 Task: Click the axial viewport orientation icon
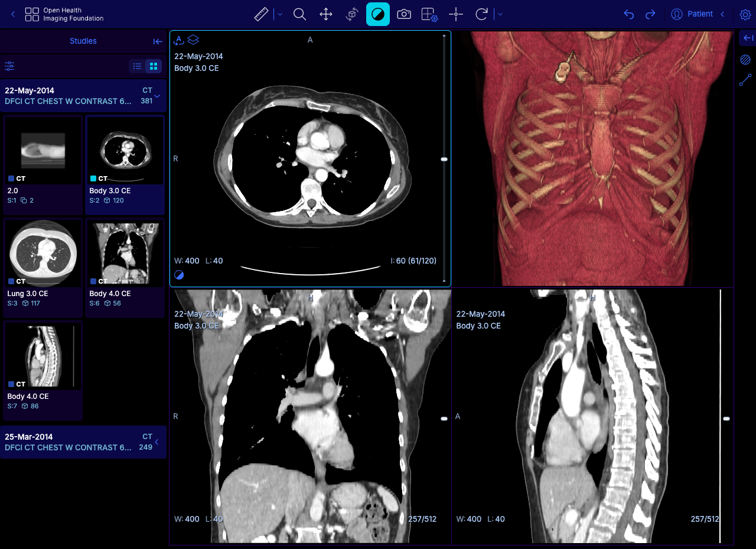click(x=179, y=40)
